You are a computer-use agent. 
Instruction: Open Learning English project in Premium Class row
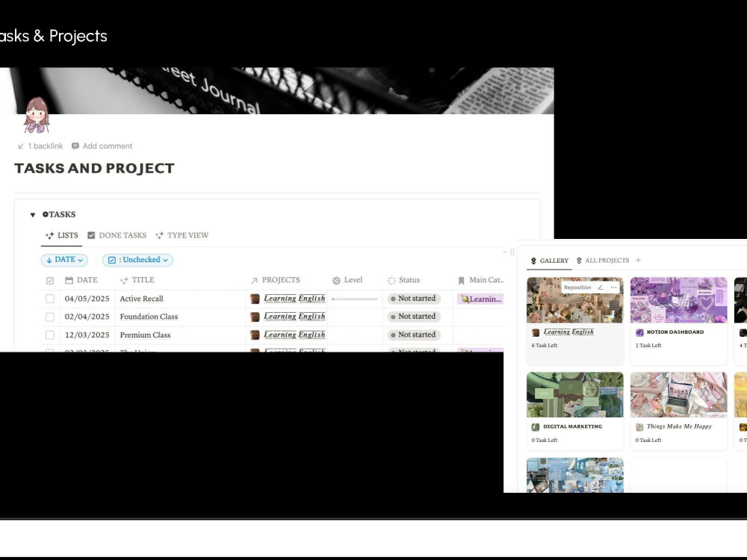[x=288, y=335]
